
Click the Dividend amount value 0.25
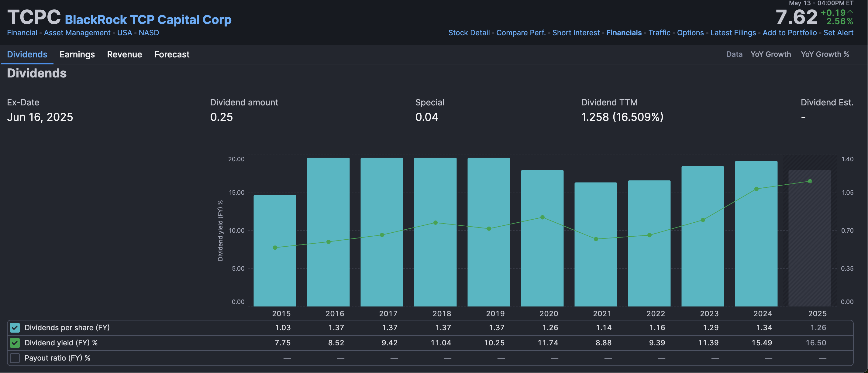[x=221, y=117]
